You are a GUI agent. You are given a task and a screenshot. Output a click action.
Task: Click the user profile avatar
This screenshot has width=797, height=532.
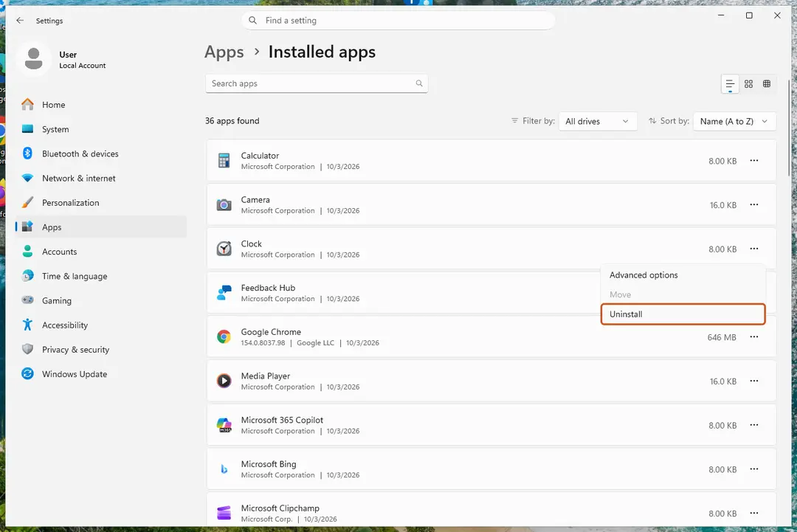[x=33, y=59]
